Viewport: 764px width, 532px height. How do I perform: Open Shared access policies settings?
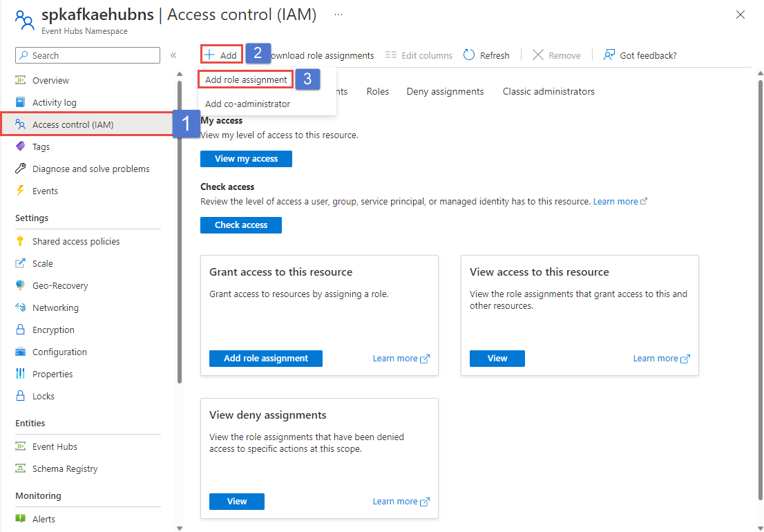[x=75, y=240]
